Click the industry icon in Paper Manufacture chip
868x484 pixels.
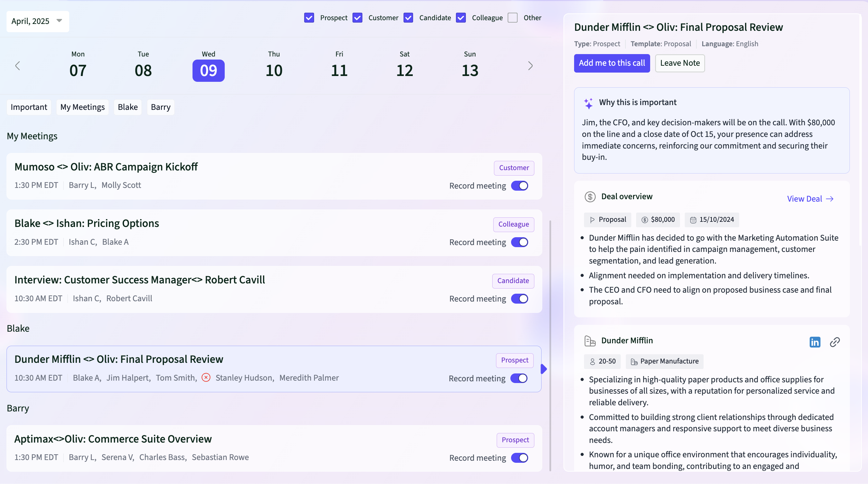pyautogui.click(x=634, y=362)
